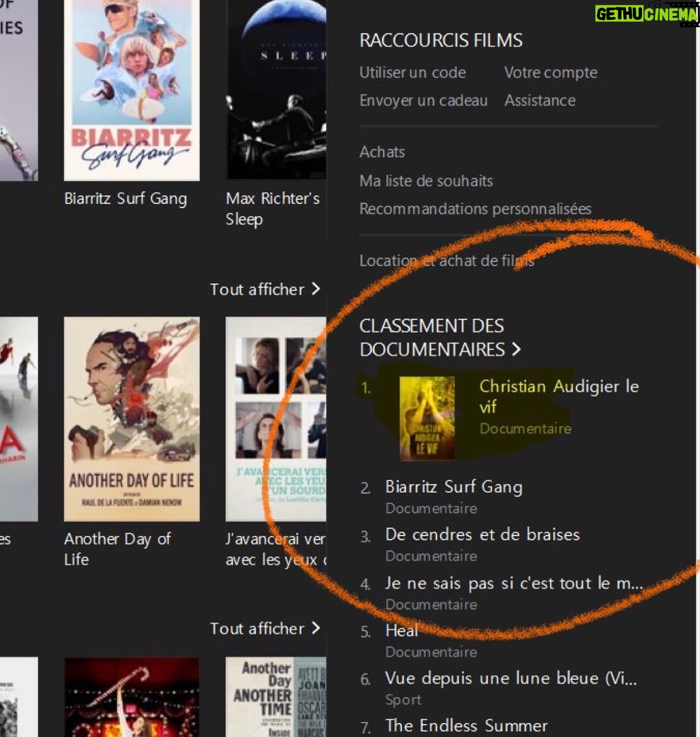Open Vue depuis une lune bleue entry

[511, 678]
